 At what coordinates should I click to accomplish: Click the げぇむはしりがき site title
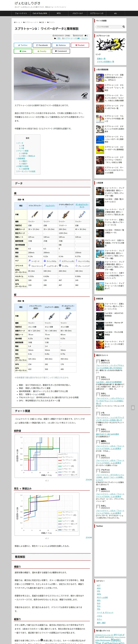tap(28, 3)
